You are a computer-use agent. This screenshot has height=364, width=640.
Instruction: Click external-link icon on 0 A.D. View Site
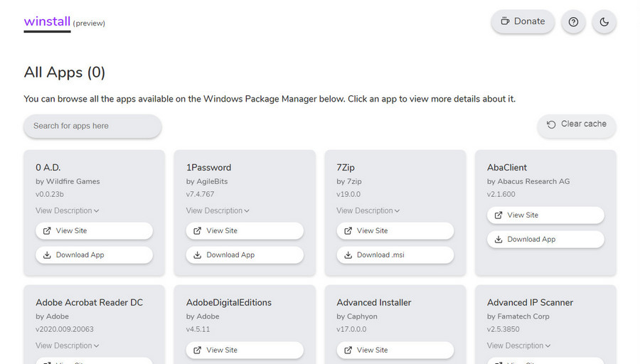click(47, 231)
